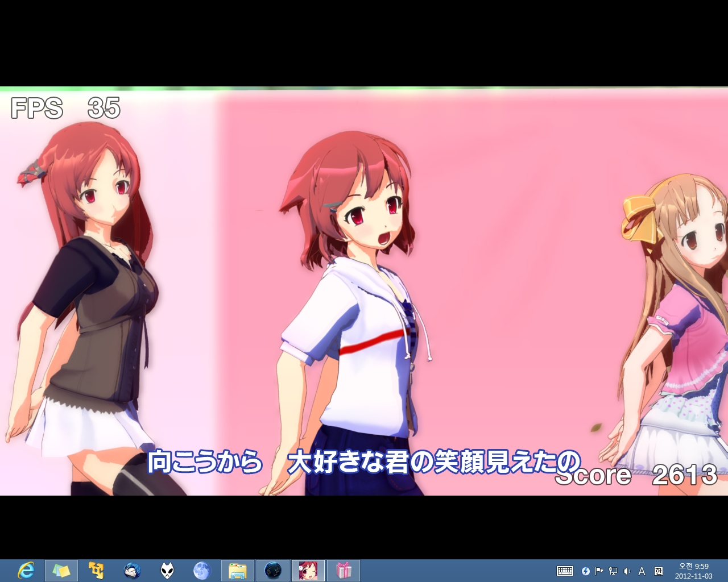Open Internet Explorer from the taskbar
Screen dimensions: 728x582
(x=26, y=570)
